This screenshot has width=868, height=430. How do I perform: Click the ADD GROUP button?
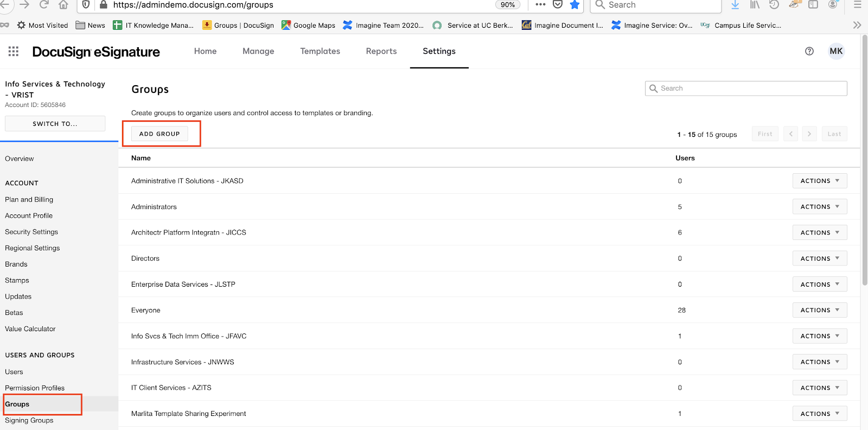159,134
